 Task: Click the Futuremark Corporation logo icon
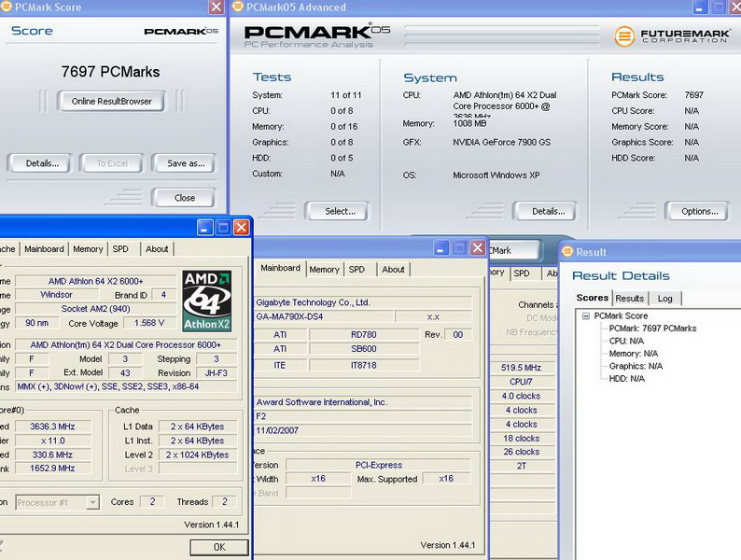(x=624, y=36)
